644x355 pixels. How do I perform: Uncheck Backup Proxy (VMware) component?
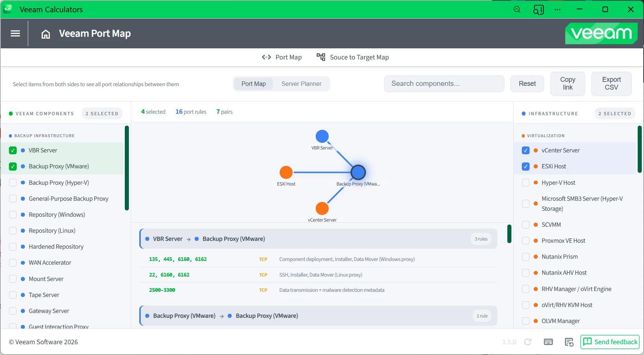(13, 167)
